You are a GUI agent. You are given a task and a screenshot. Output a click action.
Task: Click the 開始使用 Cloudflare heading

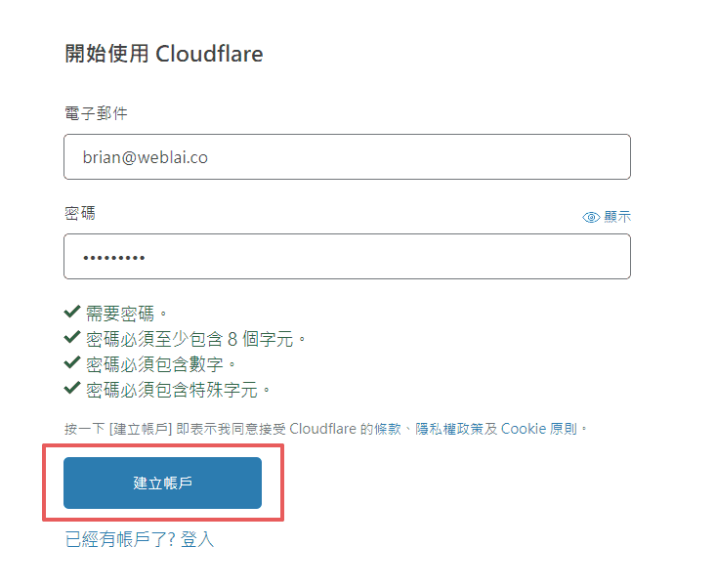164,54
